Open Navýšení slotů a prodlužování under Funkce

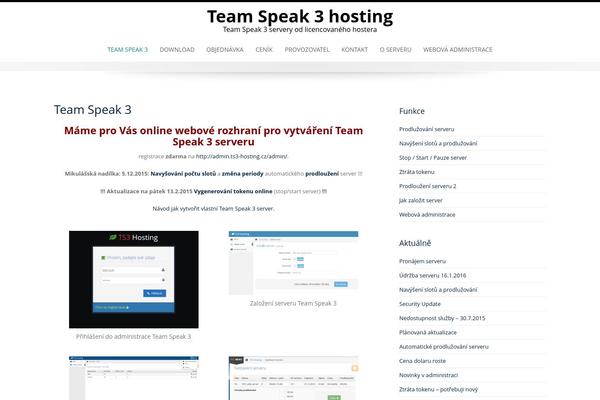pos(438,144)
